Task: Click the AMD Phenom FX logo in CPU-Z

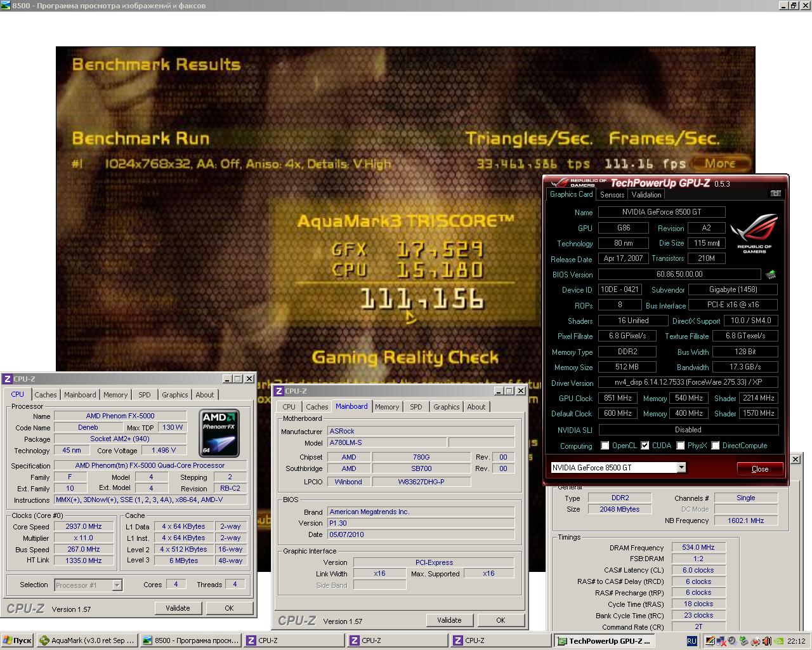Action: pyautogui.click(x=219, y=433)
